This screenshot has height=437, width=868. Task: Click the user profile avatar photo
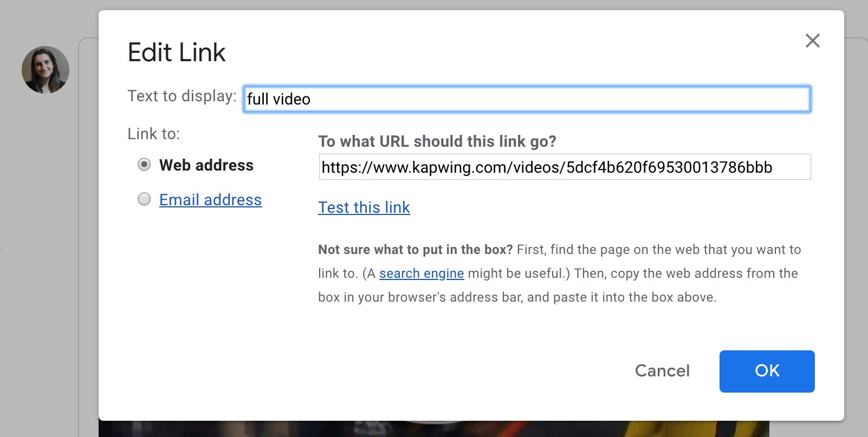[x=46, y=70]
